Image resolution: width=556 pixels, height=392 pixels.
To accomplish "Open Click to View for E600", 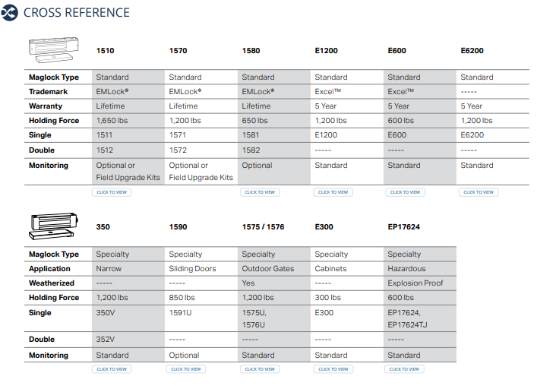I will tap(406, 192).
